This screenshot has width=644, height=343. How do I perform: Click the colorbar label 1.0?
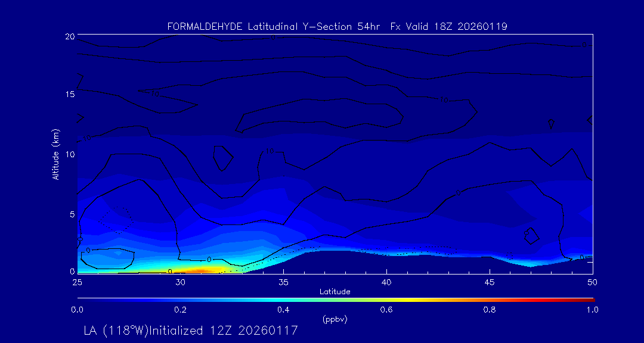(x=593, y=310)
